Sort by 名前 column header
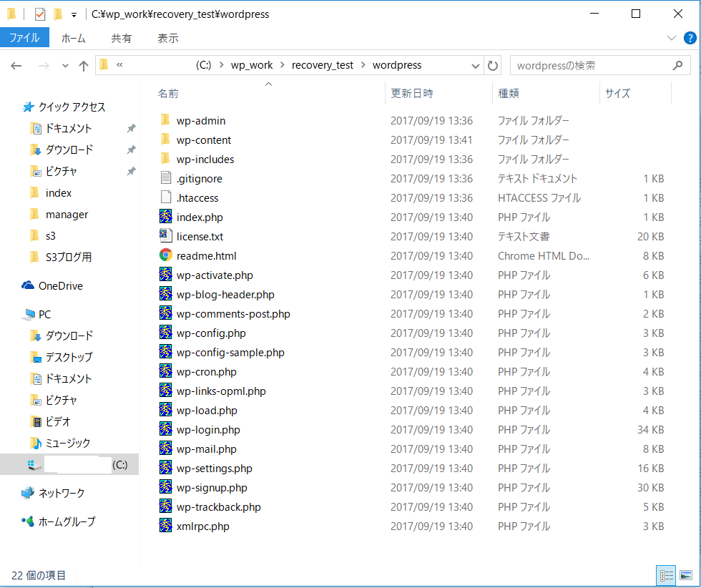 point(168,94)
